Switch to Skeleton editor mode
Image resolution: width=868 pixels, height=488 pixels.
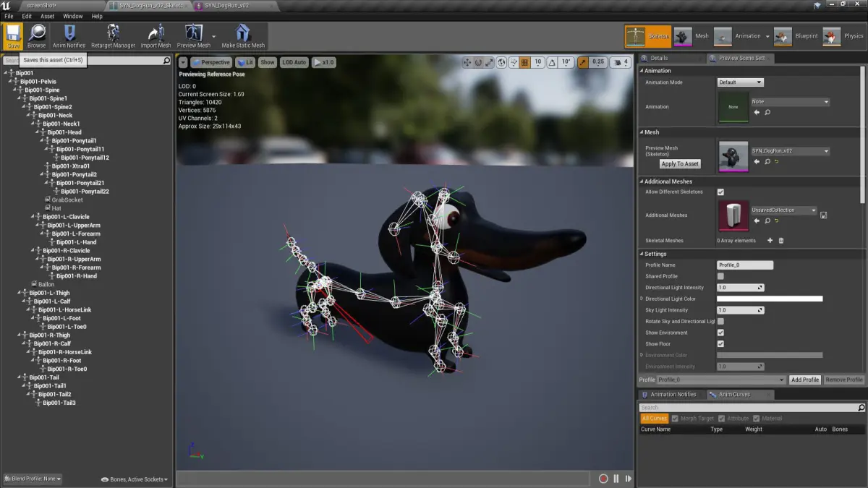[649, 36]
